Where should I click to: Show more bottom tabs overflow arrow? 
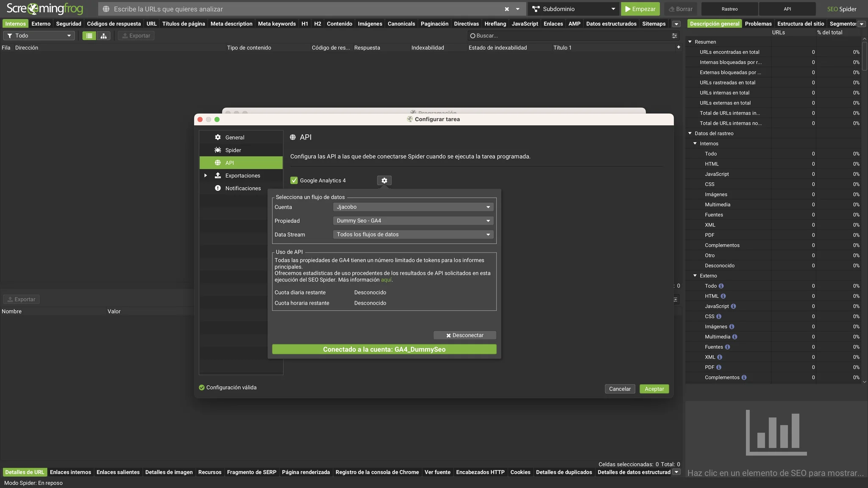pyautogui.click(x=676, y=472)
